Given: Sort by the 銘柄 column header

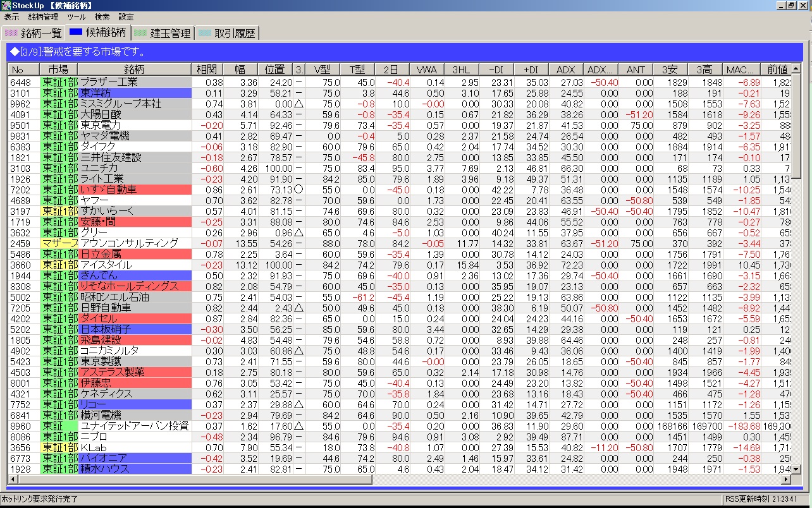Looking at the screenshot, I should click(134, 70).
